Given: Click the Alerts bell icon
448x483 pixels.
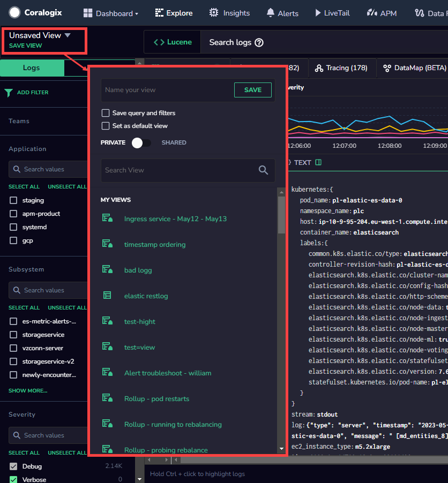Looking at the screenshot, I should [x=271, y=13].
